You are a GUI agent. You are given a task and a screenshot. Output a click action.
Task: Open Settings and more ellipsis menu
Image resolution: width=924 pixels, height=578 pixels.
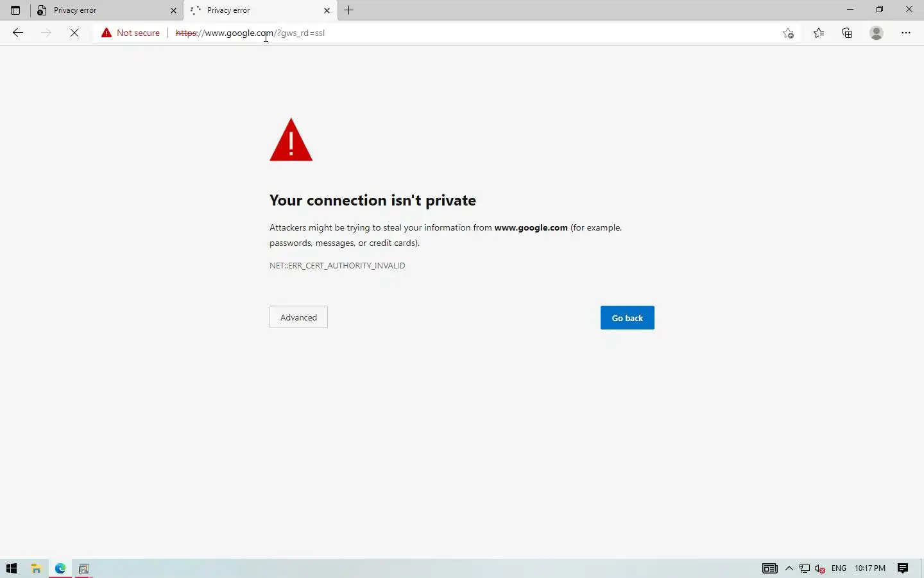(906, 33)
